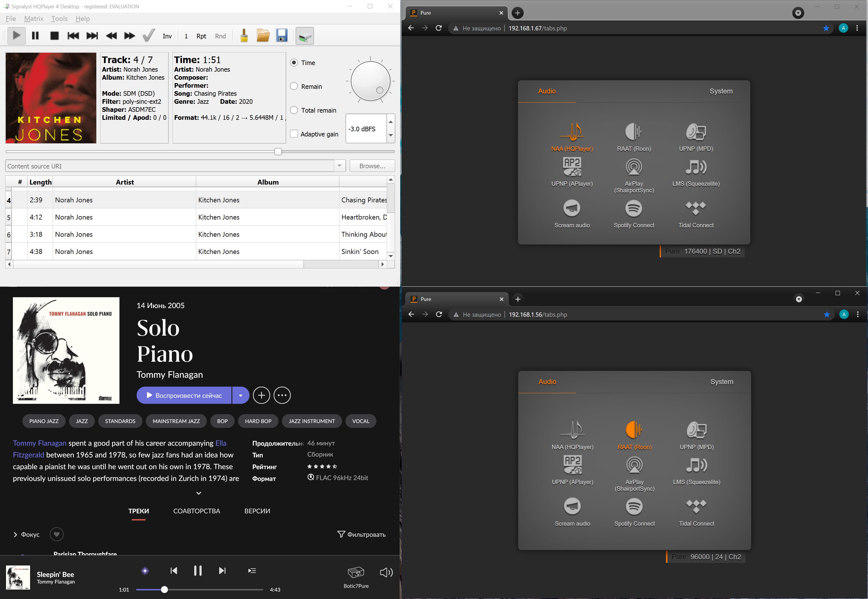Click the save playlist floppy icon
868x599 pixels.
(282, 36)
